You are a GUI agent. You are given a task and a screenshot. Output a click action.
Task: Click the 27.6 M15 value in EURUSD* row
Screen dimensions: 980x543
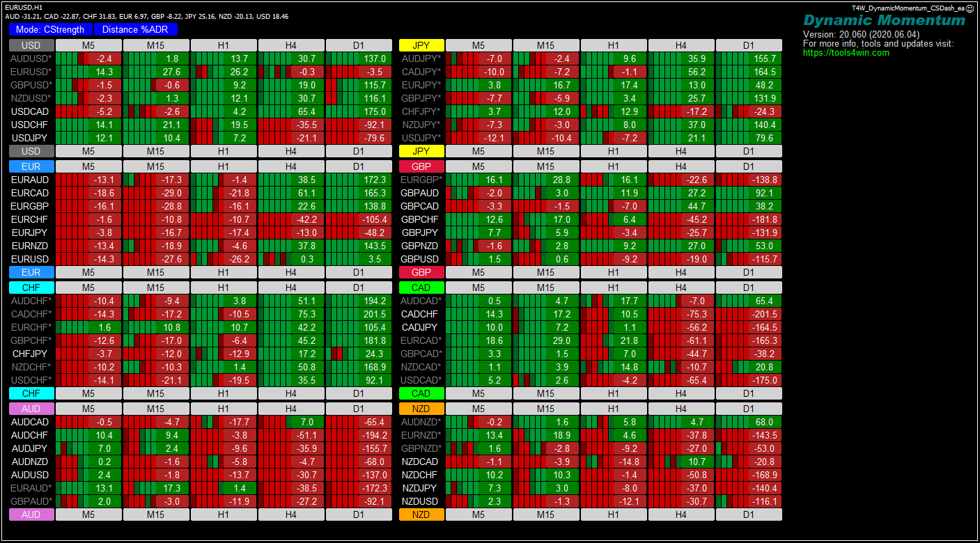(171, 72)
